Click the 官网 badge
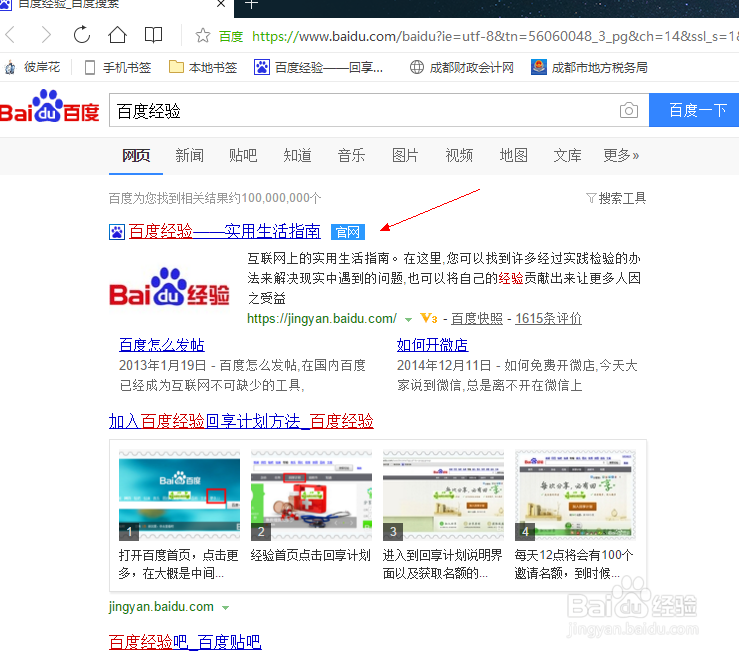 tap(348, 232)
